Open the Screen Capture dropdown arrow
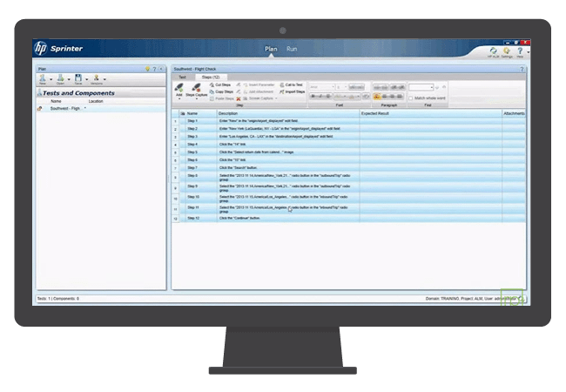Viewport: 566px width, 392px height. tap(277, 98)
